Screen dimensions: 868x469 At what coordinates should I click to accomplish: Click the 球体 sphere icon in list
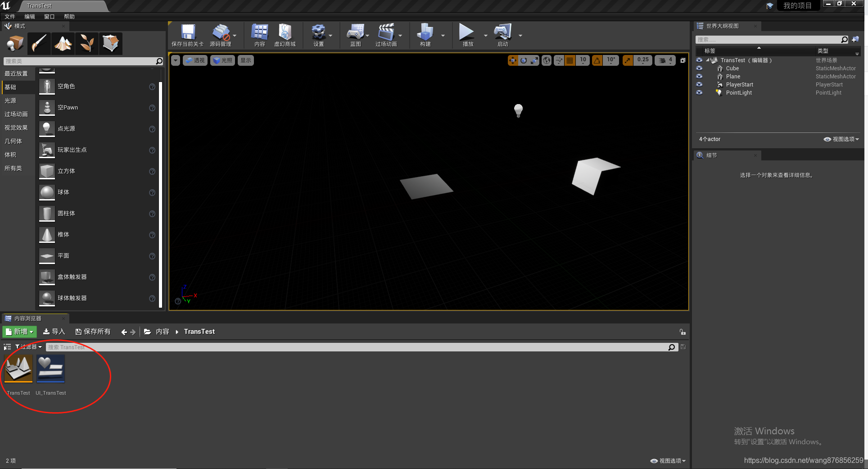coord(47,192)
